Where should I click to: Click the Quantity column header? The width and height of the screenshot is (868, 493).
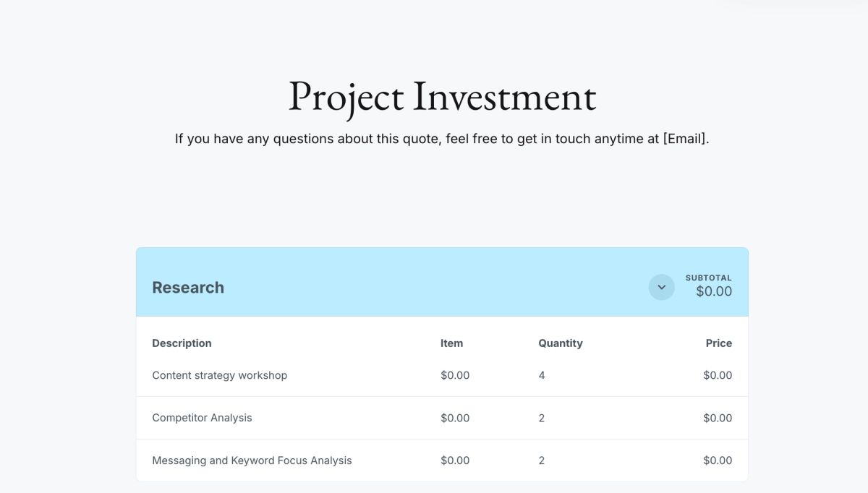[x=561, y=343]
